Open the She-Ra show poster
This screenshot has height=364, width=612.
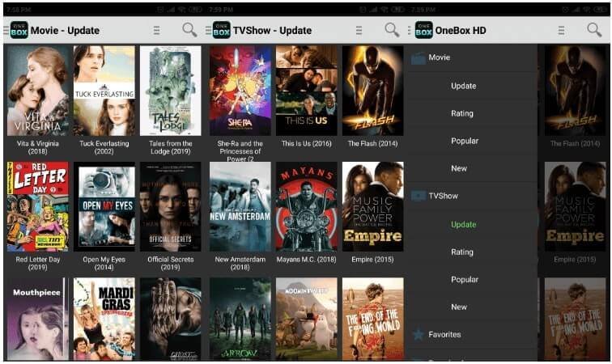pyautogui.click(x=240, y=91)
